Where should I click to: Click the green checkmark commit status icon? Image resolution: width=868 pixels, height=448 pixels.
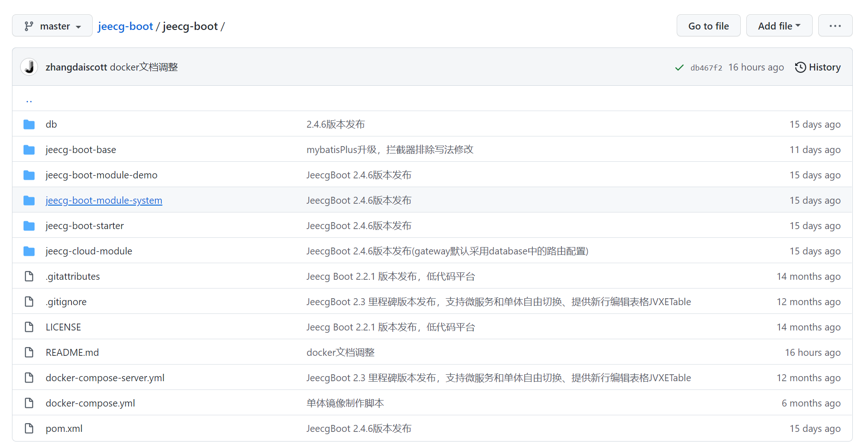click(x=679, y=67)
